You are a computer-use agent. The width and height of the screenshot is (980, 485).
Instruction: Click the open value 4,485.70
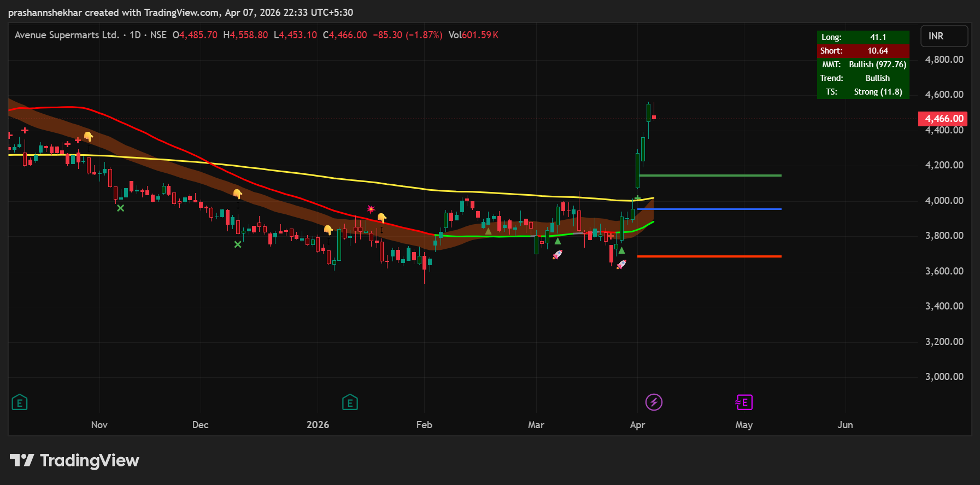coord(198,35)
